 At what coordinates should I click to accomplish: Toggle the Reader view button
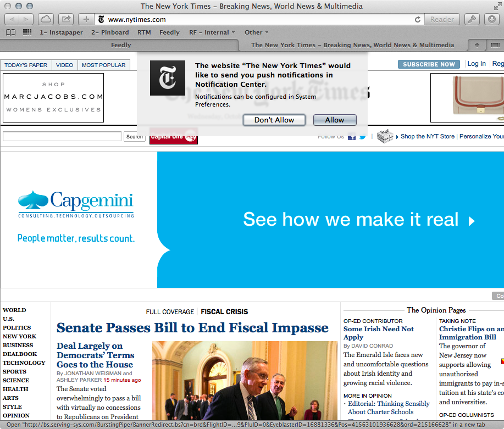click(x=442, y=19)
